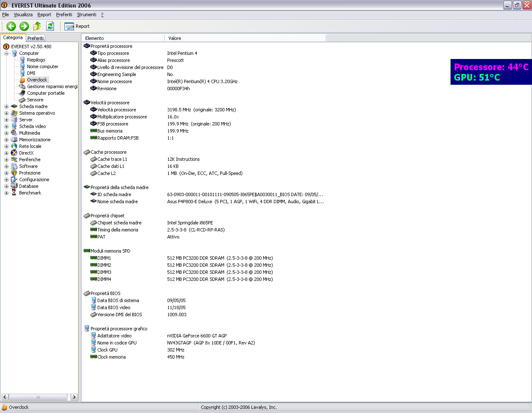Click the green Forward arrow toolbar icon
This screenshot has width=532, height=413.
click(24, 26)
